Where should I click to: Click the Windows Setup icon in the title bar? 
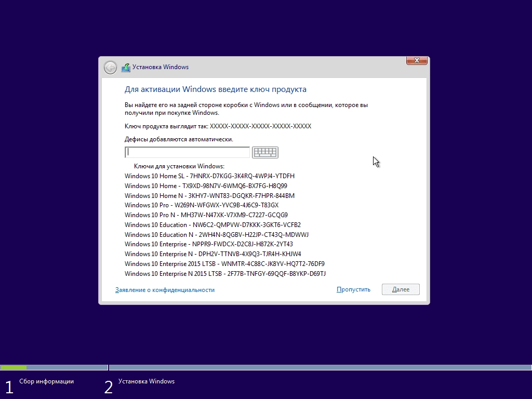(x=126, y=68)
